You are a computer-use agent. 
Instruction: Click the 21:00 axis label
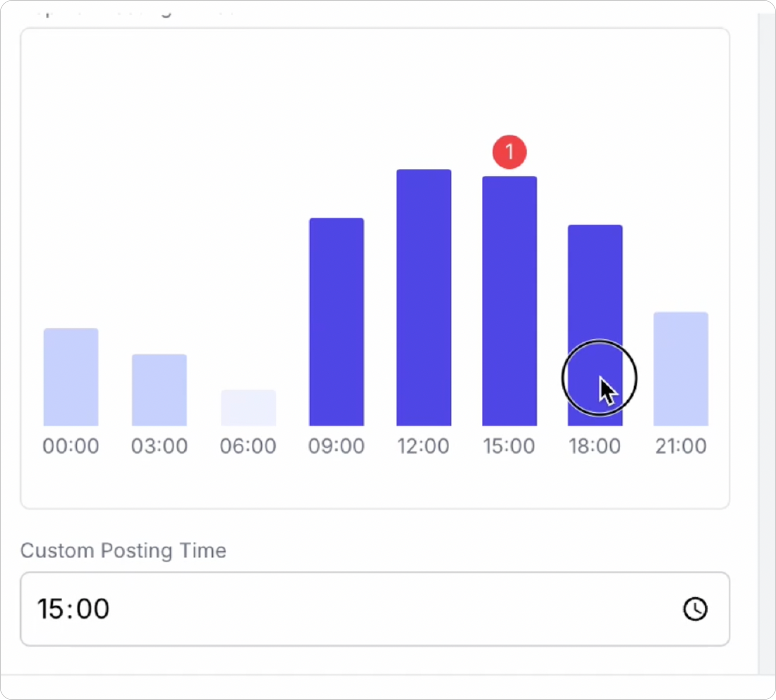pos(681,446)
